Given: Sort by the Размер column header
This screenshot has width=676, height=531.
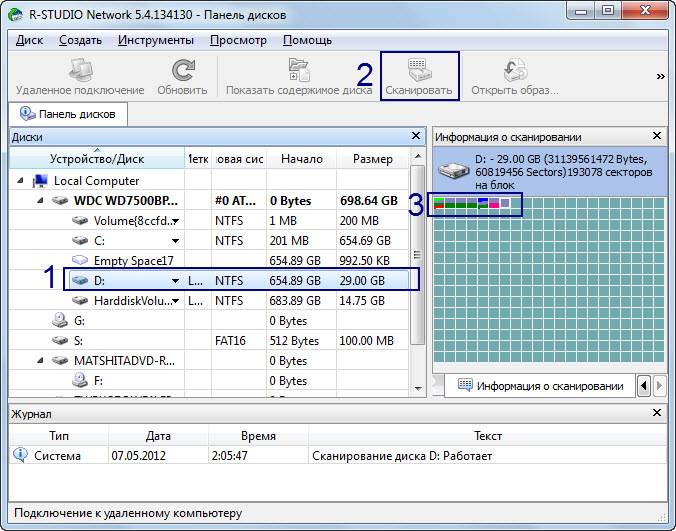Looking at the screenshot, I should (372, 159).
